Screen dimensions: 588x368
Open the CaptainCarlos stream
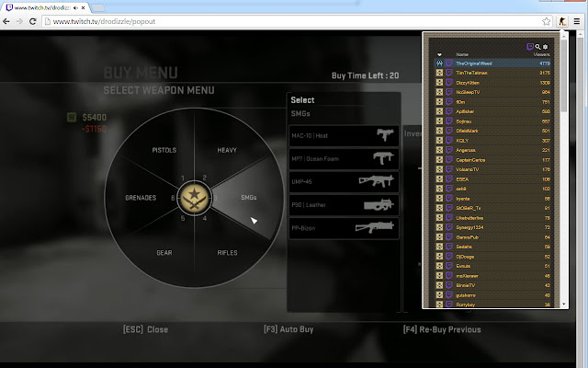(470, 160)
